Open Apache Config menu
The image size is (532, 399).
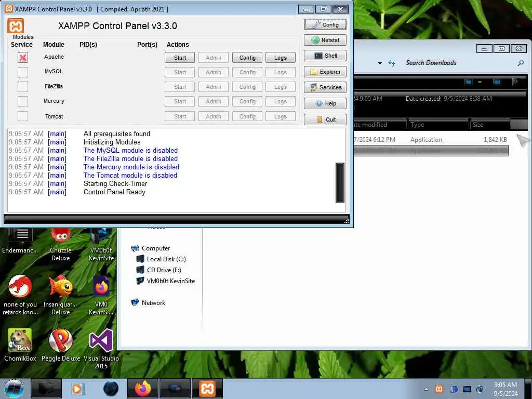pos(247,58)
